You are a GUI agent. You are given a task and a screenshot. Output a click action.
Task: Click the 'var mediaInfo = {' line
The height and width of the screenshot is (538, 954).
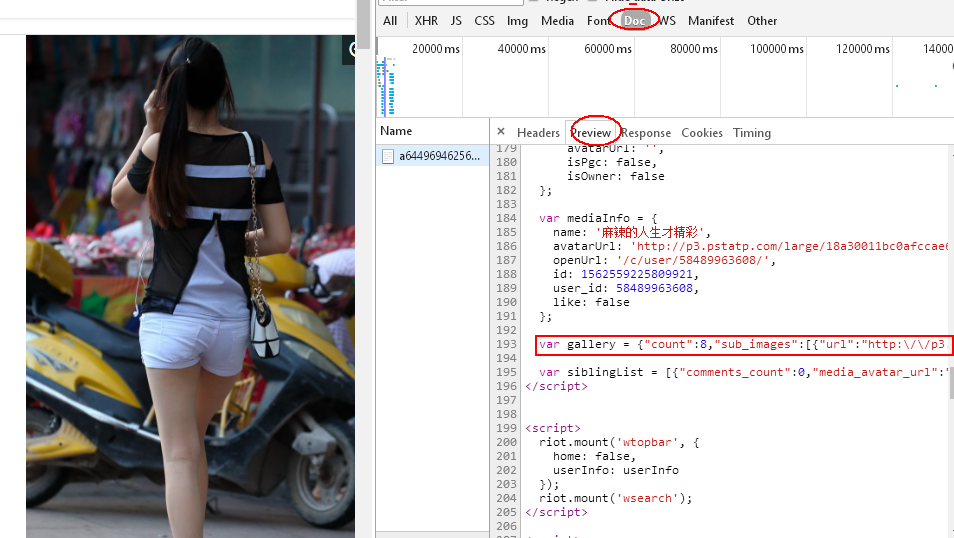tap(597, 218)
